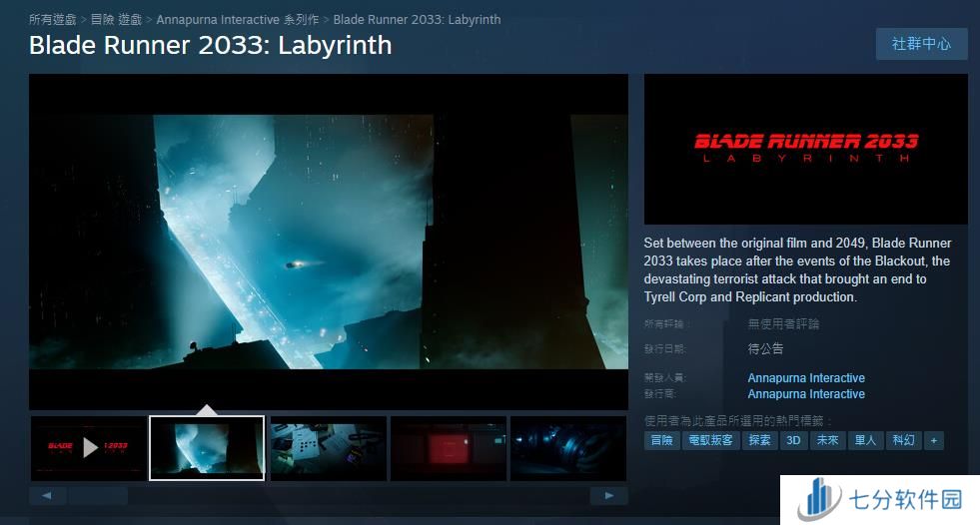Select the 電馭叛客 cyberpunk tag
Screen dimensions: 980x525
[710, 440]
